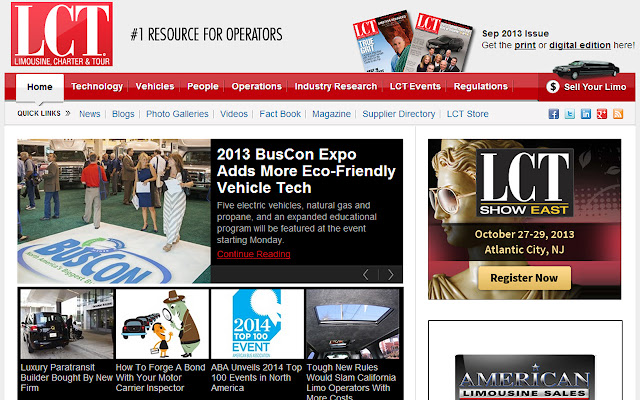
Task: Click the Sell Your Limo button
Action: pyautogui.click(x=587, y=87)
